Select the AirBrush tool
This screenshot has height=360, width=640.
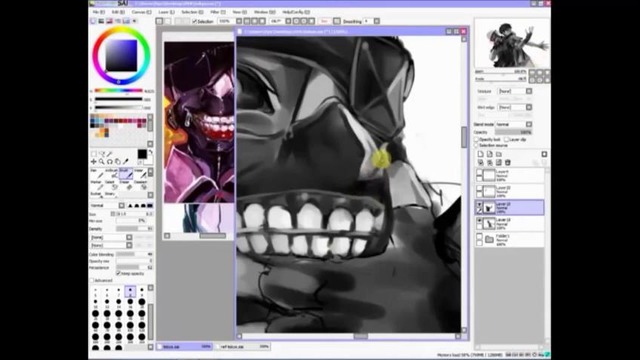[111, 173]
